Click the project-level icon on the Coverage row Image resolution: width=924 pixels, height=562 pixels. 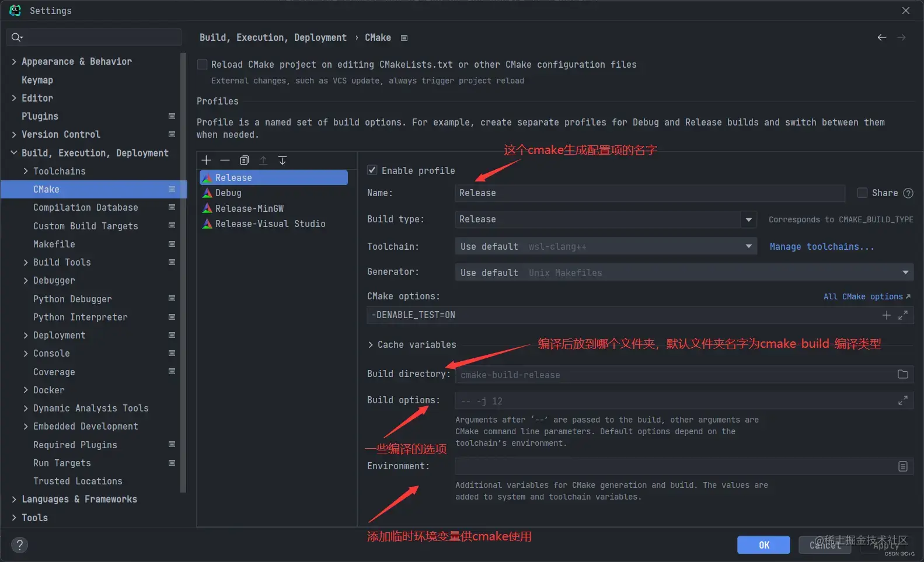172,372
